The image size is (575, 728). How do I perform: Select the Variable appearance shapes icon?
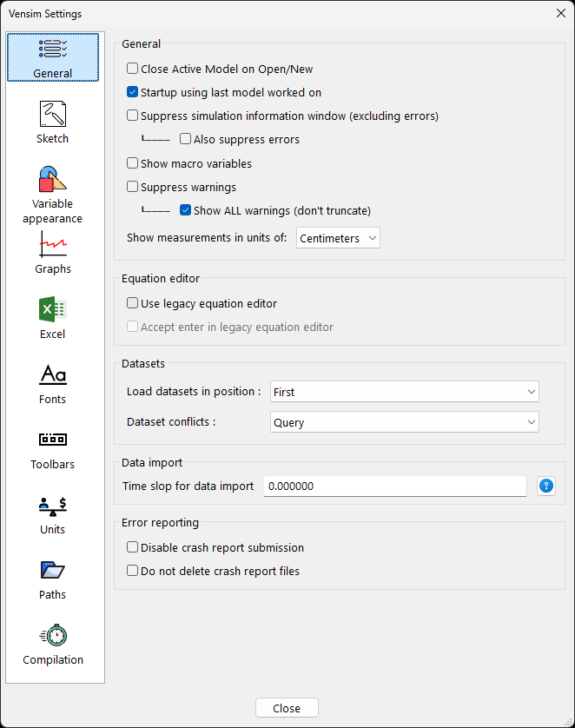[52, 180]
